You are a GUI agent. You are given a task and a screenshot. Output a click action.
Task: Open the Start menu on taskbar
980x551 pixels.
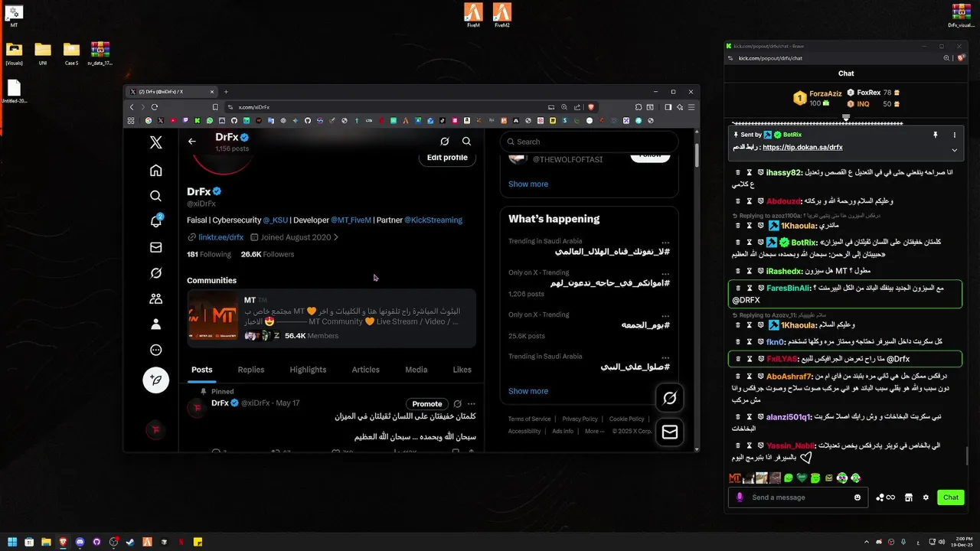click(12, 542)
